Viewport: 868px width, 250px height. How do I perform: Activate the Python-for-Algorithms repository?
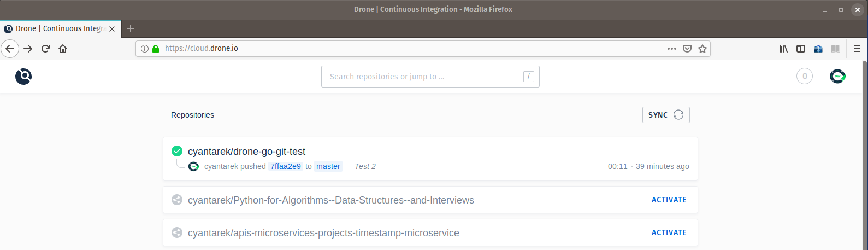(669, 200)
